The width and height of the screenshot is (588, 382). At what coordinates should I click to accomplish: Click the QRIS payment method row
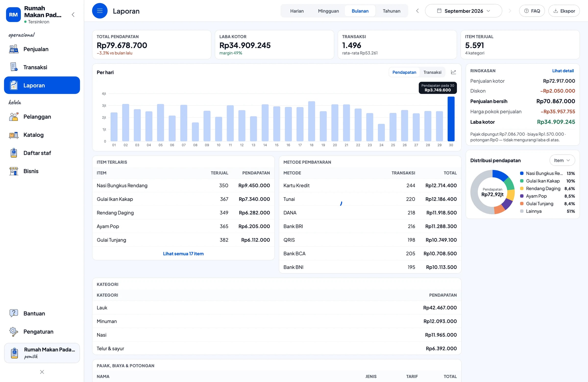point(370,240)
